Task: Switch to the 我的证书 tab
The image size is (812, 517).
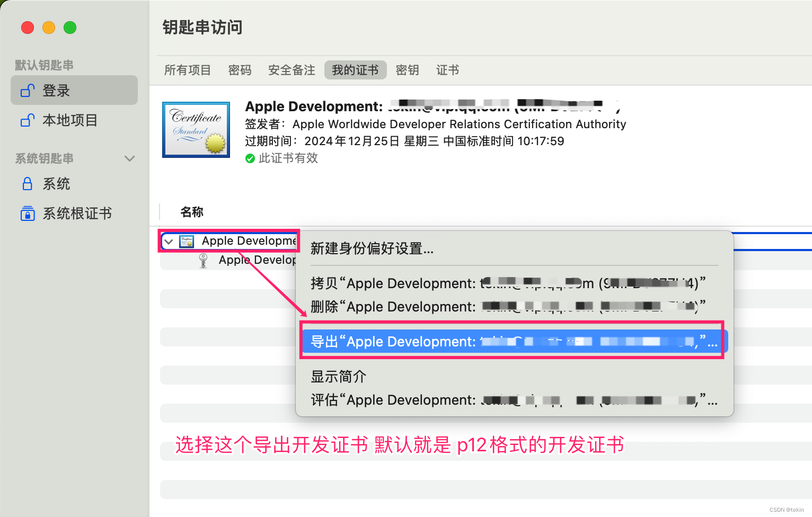Action: [355, 70]
